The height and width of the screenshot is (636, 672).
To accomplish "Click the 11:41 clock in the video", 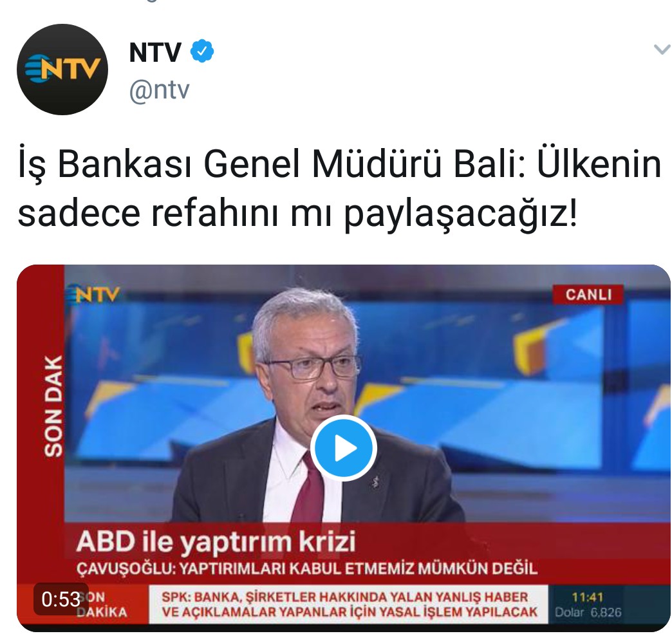I will pyautogui.click(x=587, y=597).
